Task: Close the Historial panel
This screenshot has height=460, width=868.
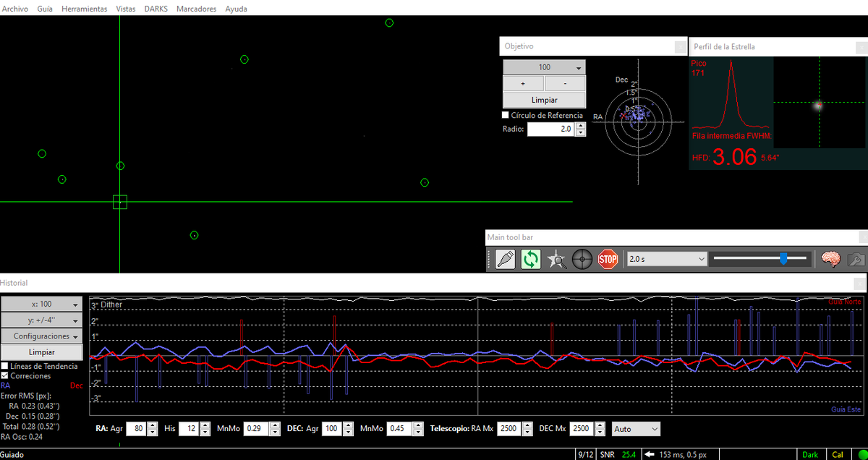Action: tap(860, 283)
